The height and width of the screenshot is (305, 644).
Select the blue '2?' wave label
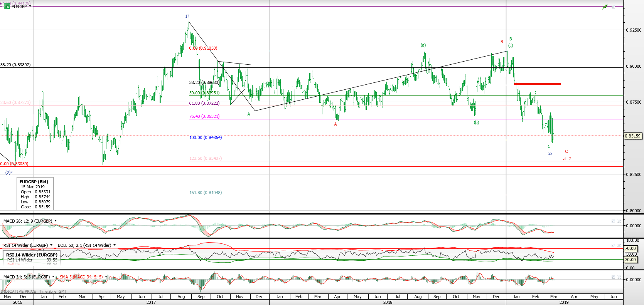click(x=550, y=153)
